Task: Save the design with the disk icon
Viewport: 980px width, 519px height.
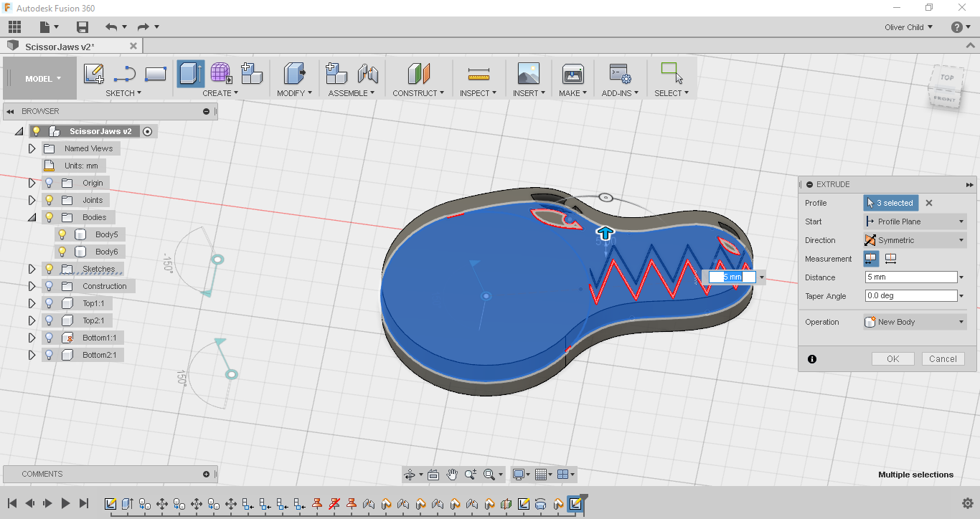Action: pyautogui.click(x=83, y=27)
